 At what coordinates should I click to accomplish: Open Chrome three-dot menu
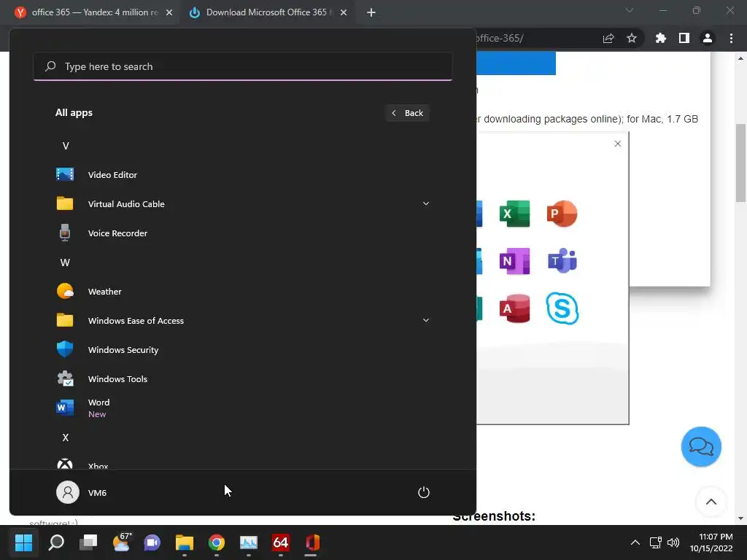pos(731,38)
